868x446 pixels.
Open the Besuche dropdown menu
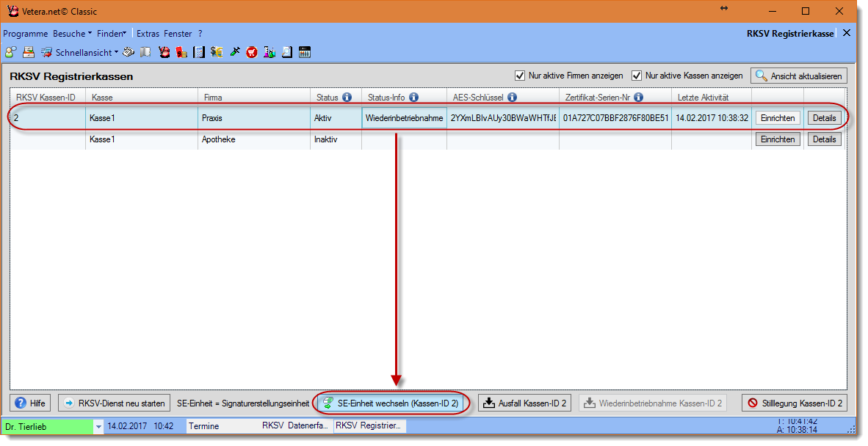pyautogui.click(x=72, y=34)
